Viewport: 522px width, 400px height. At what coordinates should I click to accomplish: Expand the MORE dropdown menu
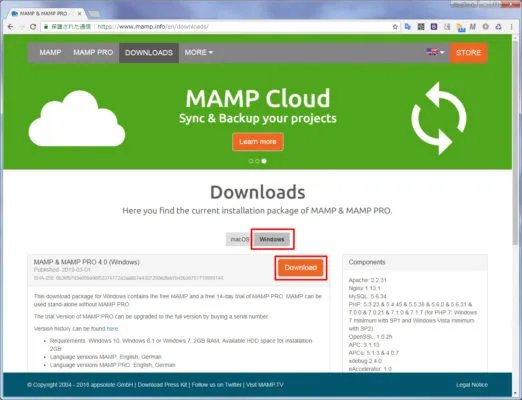click(x=199, y=53)
